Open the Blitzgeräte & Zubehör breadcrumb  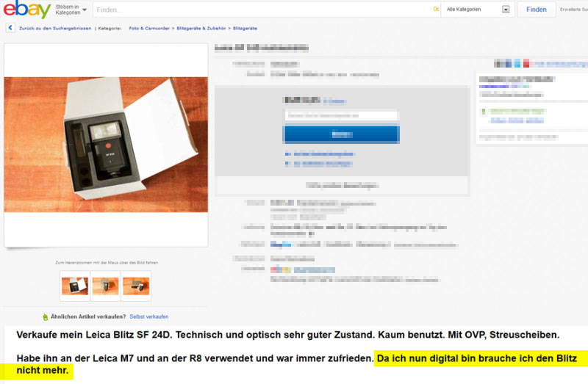201,28
